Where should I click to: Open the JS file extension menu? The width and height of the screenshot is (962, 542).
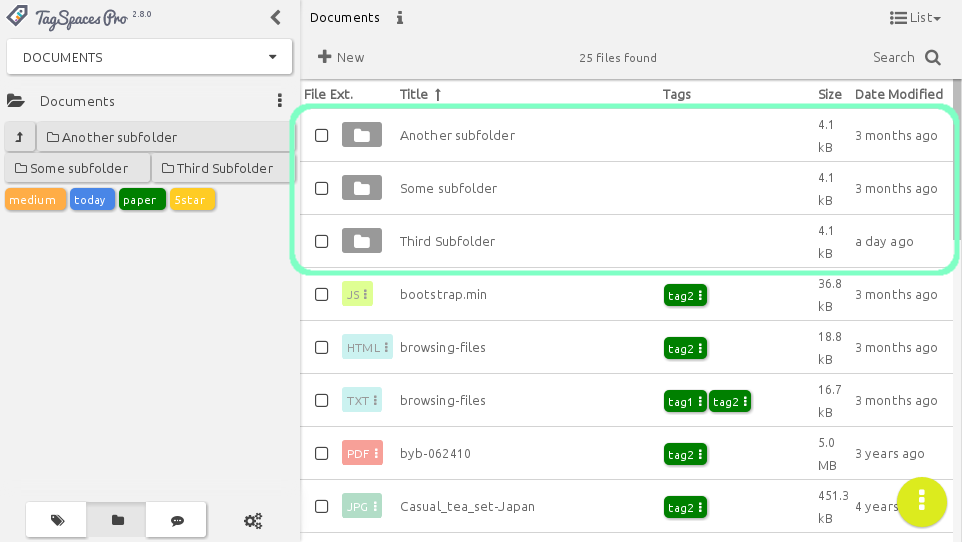point(357,294)
